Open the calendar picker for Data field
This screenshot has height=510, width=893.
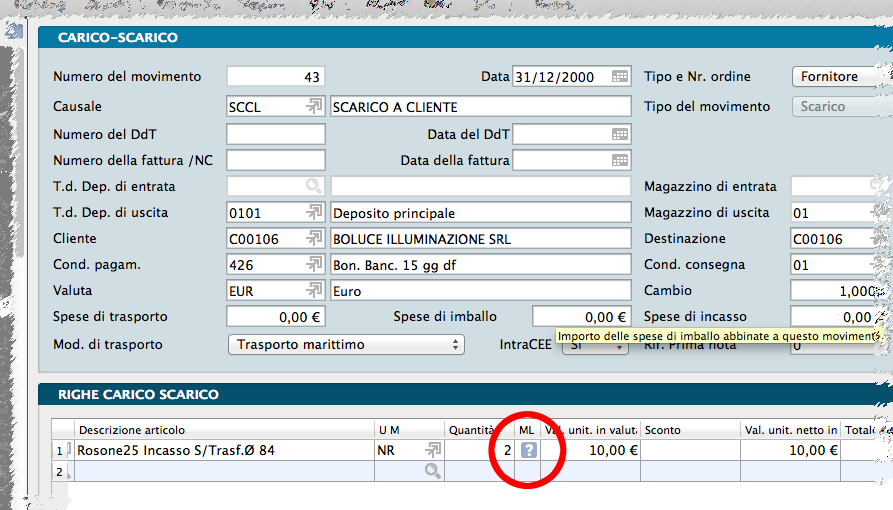[620, 77]
